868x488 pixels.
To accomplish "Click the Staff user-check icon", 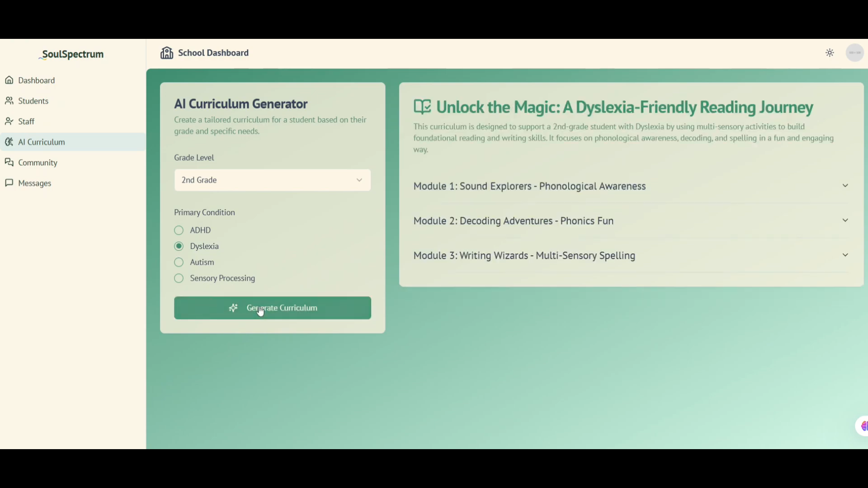I will click(x=9, y=121).
